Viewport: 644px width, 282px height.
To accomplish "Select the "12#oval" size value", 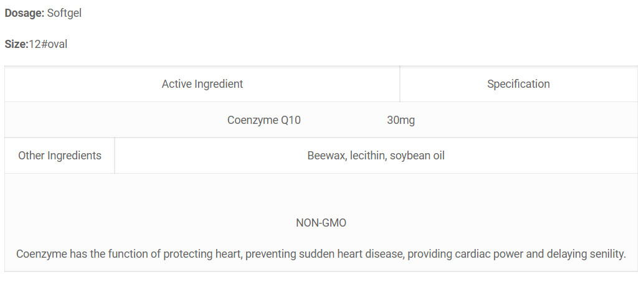I will click(x=48, y=44).
